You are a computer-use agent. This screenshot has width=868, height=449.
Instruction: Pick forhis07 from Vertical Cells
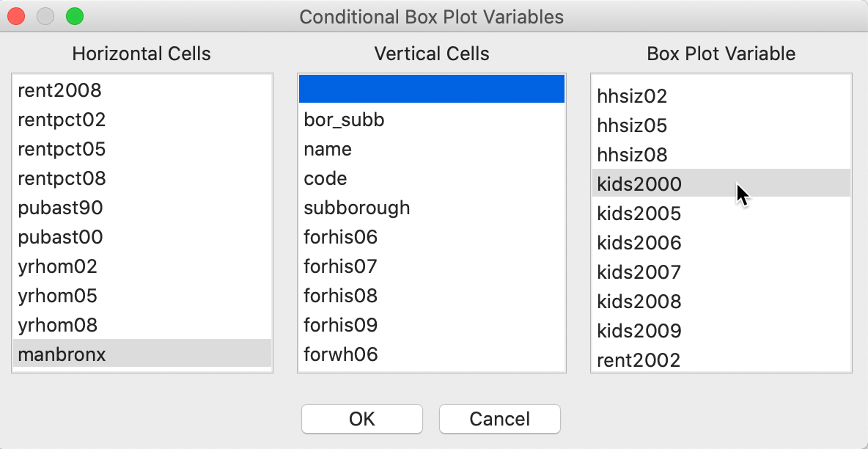(341, 266)
